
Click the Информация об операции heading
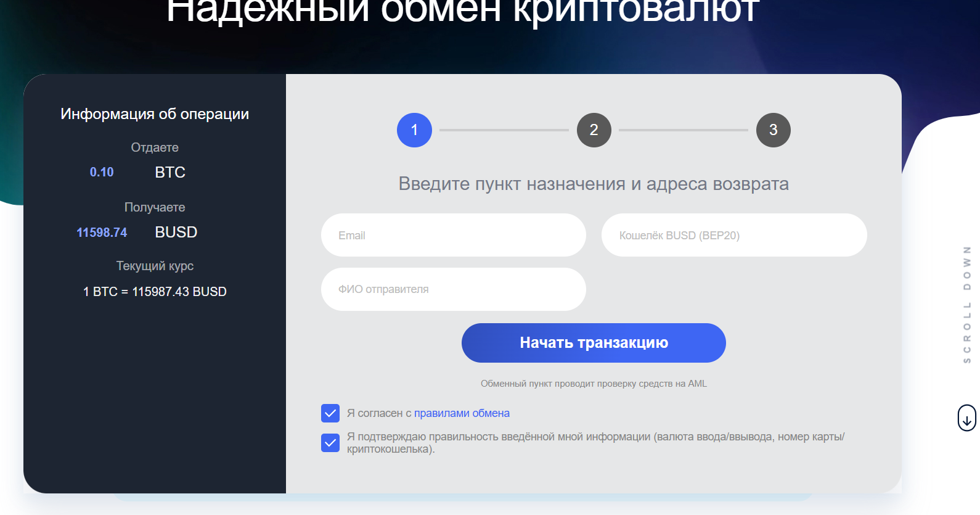click(x=155, y=114)
